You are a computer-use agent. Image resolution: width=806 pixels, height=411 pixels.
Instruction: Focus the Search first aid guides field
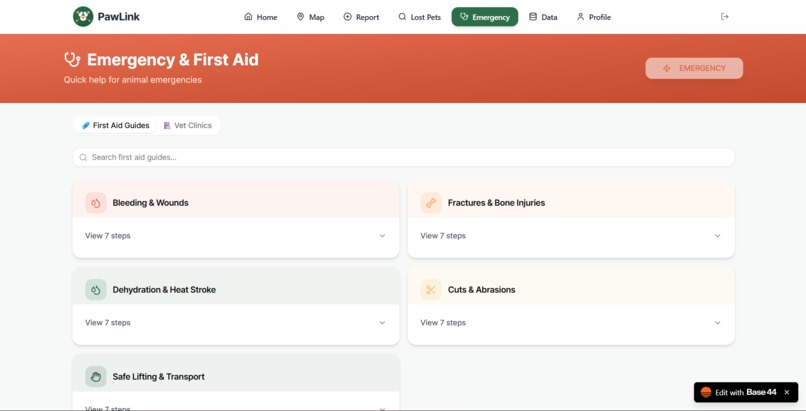[403, 157]
